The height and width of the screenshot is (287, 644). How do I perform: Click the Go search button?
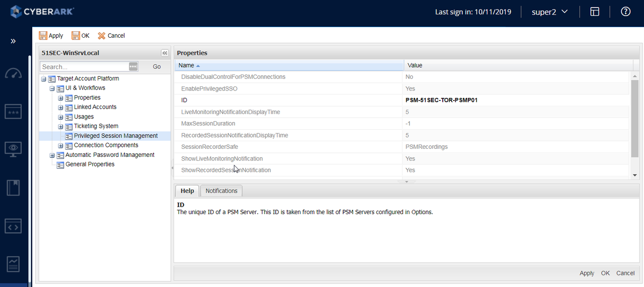(157, 66)
